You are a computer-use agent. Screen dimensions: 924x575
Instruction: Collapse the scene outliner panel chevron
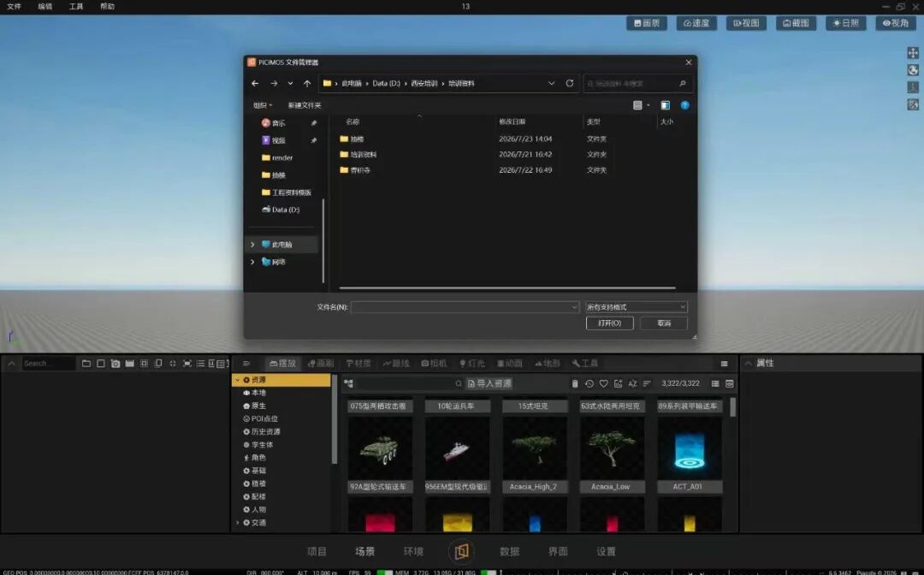(x=11, y=364)
